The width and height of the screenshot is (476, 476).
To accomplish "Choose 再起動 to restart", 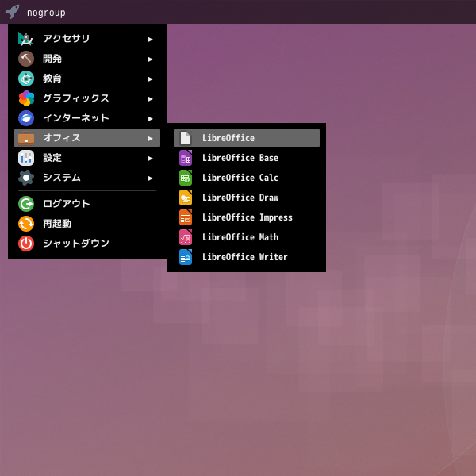I will [87, 224].
